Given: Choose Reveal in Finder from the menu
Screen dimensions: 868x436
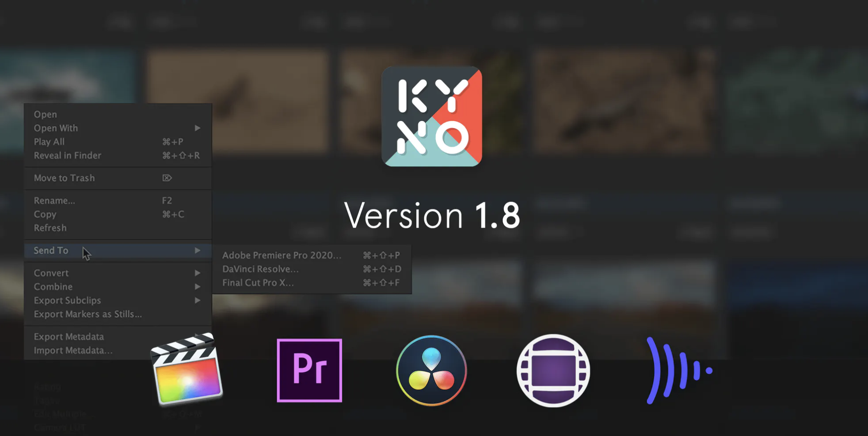Looking at the screenshot, I should [67, 155].
